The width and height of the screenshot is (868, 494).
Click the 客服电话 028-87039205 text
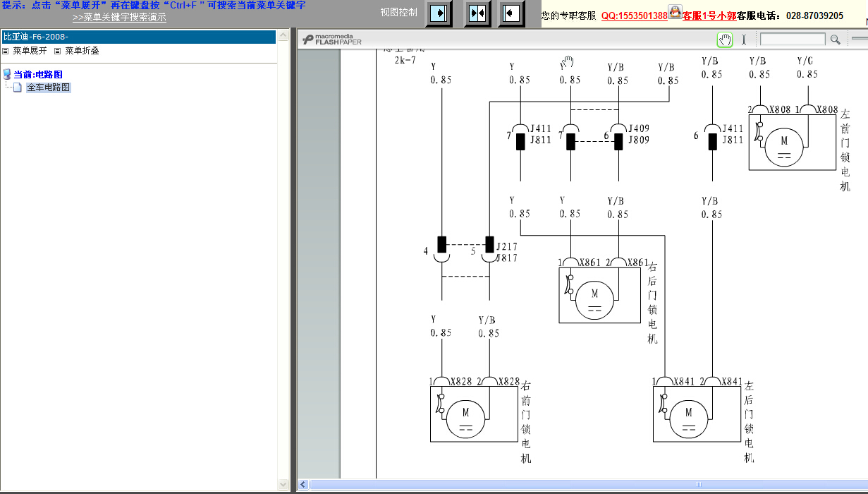[790, 16]
